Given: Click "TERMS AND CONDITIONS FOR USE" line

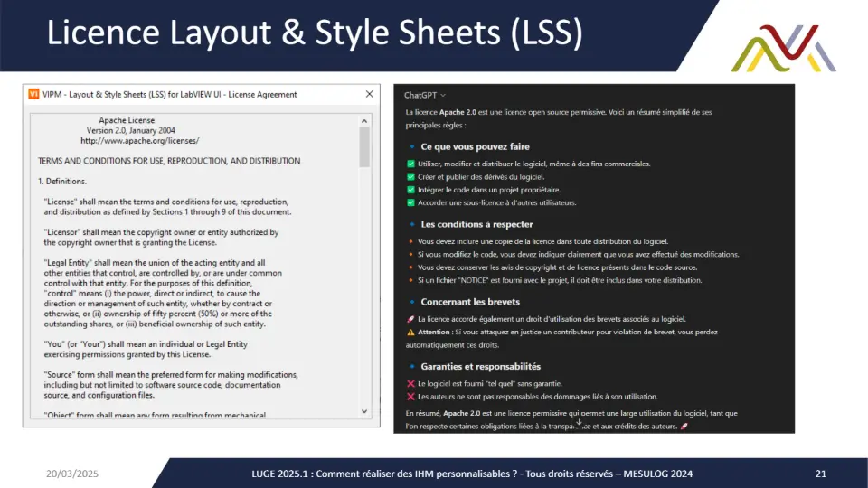Looking at the screenshot, I should pyautogui.click(x=169, y=161).
